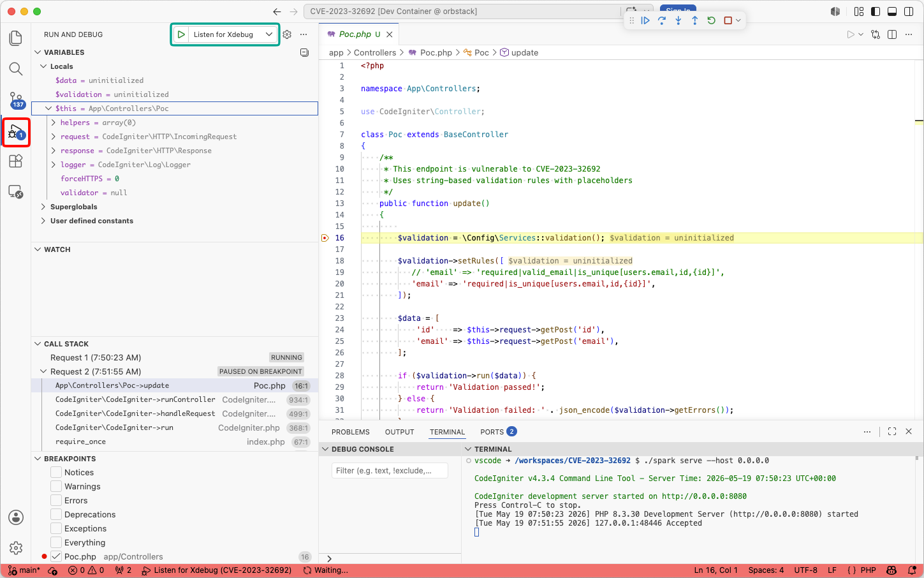Enable the Notices breakpoint checkbox
Image resolution: width=924 pixels, height=578 pixels.
pos(56,472)
